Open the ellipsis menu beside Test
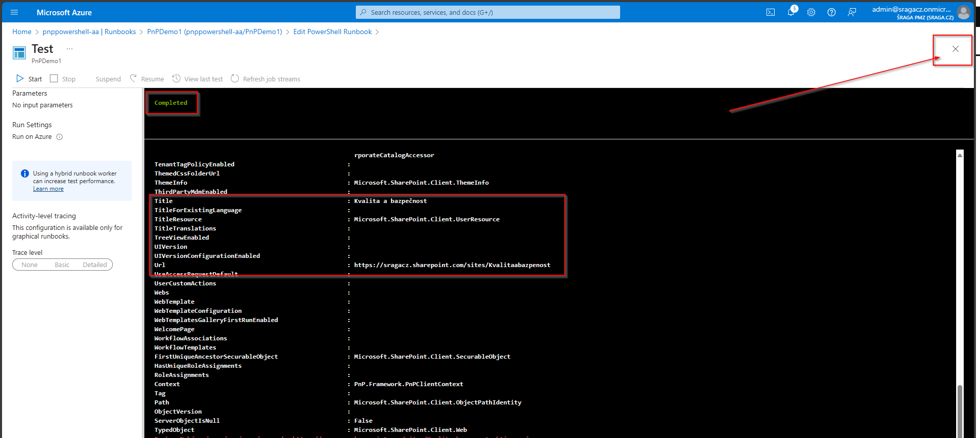The image size is (980, 438). coord(70,49)
